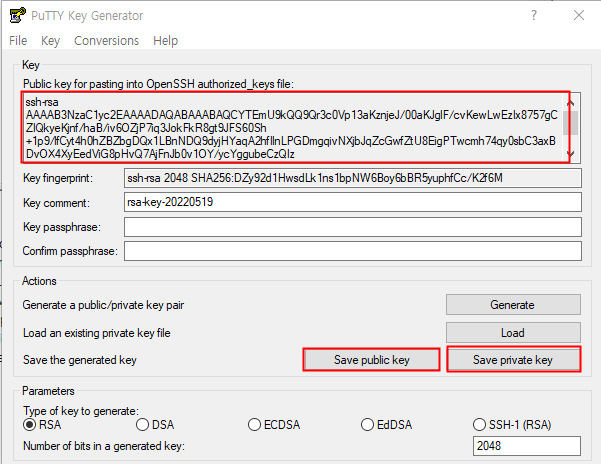
Task: Click 'Load an existing private key file' text
Action: click(97, 333)
